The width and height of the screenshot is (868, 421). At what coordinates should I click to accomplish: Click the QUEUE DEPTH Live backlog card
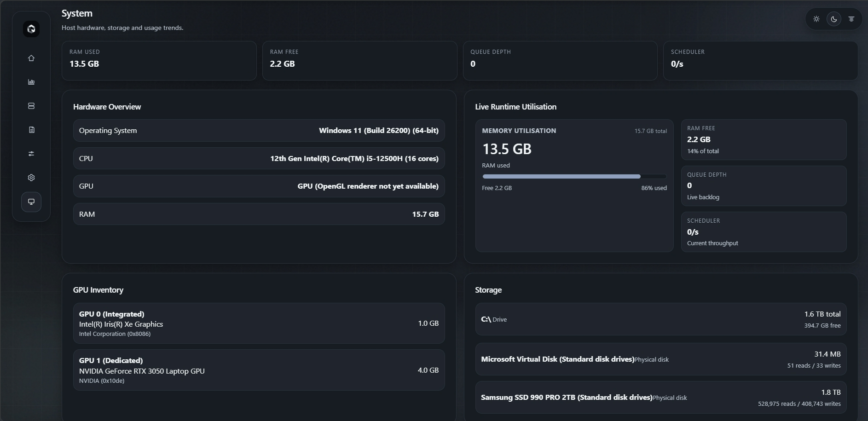click(764, 186)
